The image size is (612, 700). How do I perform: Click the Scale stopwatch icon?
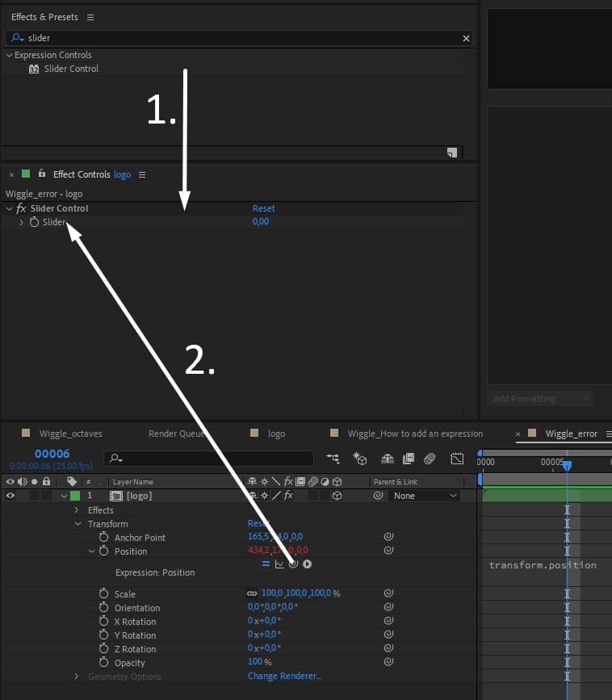click(103, 593)
